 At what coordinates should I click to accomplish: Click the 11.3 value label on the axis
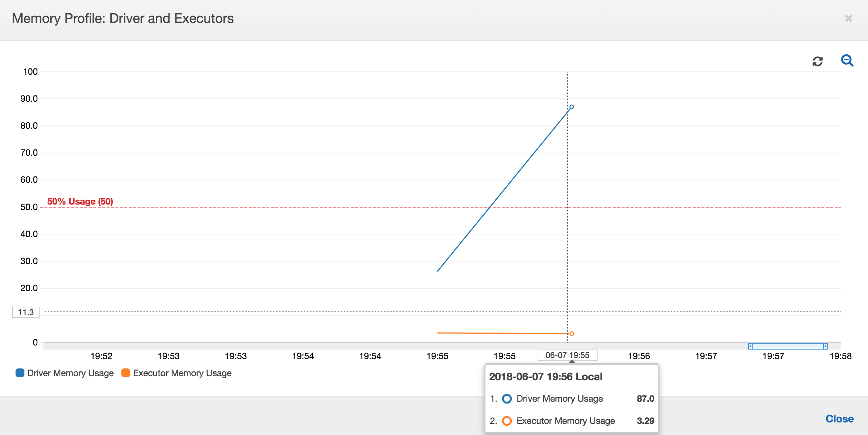pos(26,312)
